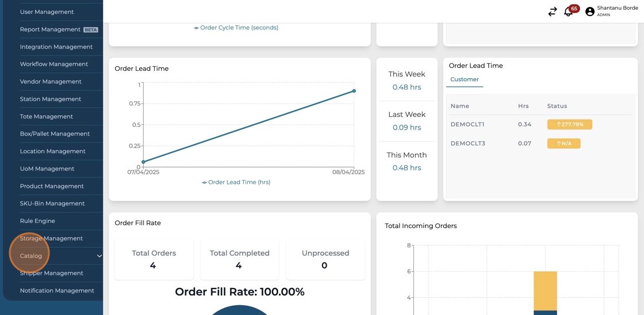Expand the Catalog menu chevron

pos(99,256)
